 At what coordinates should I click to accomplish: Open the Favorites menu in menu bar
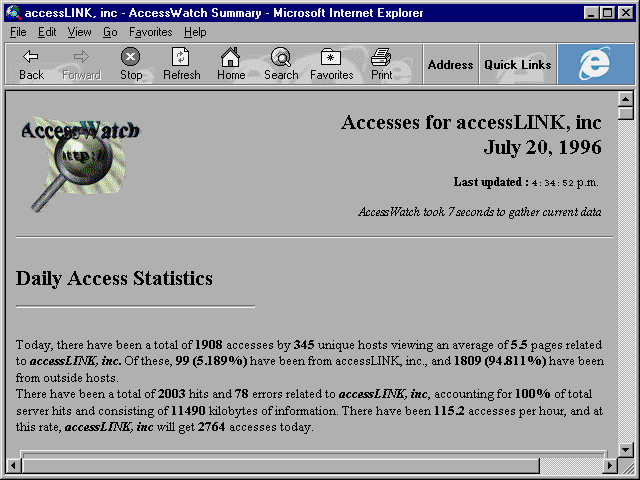pyautogui.click(x=151, y=32)
